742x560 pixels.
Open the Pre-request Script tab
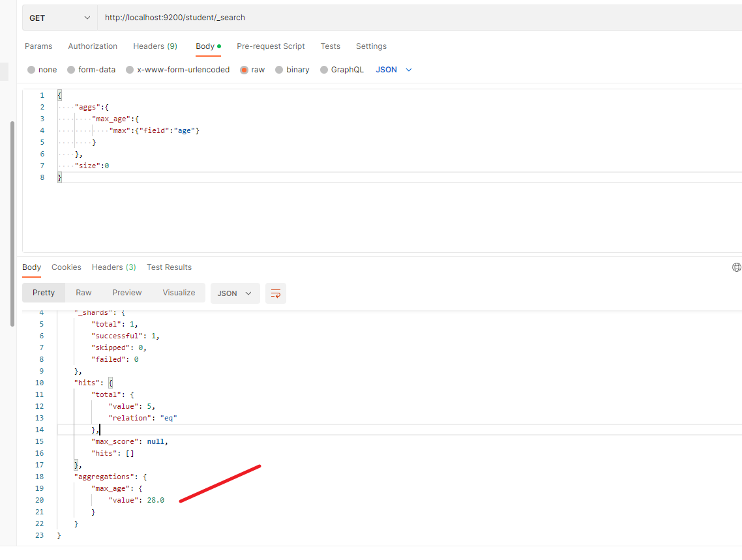271,46
